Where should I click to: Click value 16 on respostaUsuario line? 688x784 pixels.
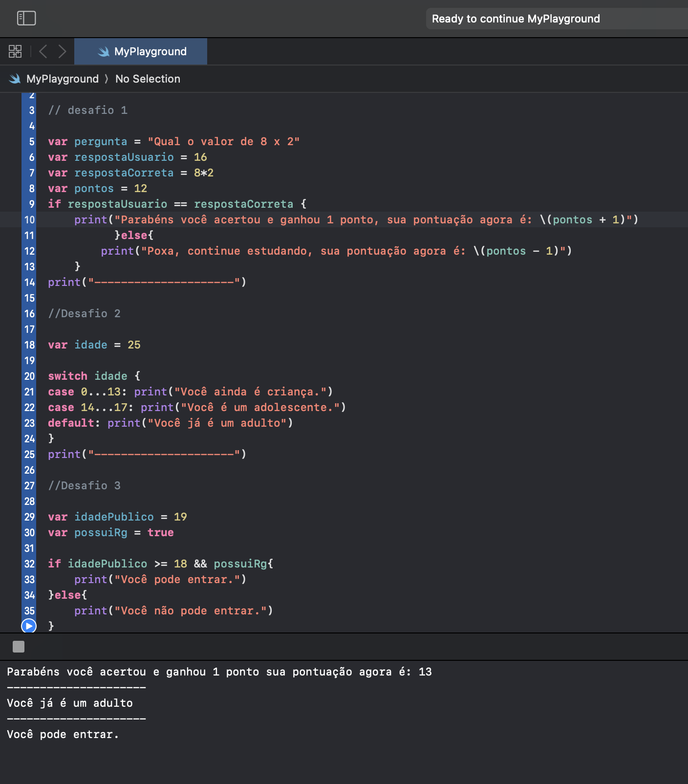[x=200, y=157]
